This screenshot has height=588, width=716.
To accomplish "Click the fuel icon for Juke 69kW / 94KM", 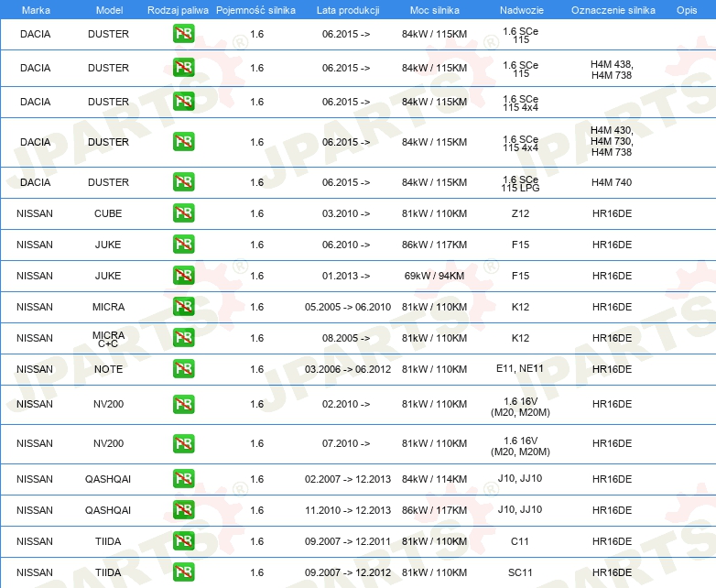I will (x=183, y=276).
